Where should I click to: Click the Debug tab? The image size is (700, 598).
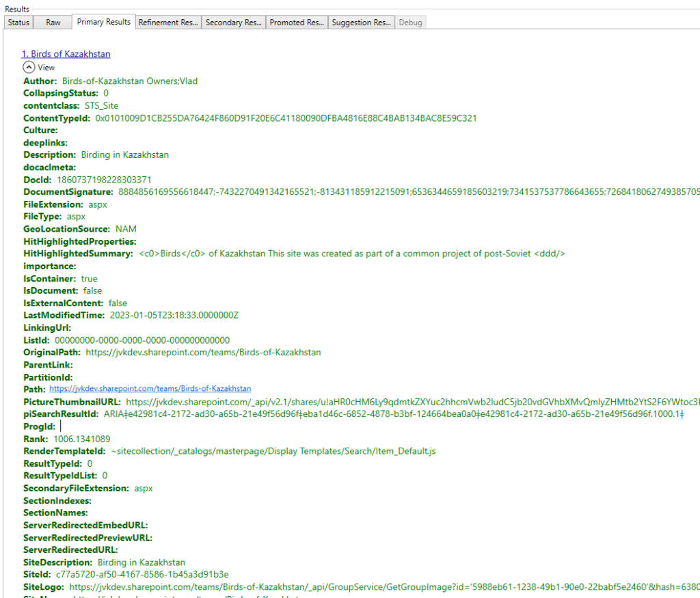(410, 23)
